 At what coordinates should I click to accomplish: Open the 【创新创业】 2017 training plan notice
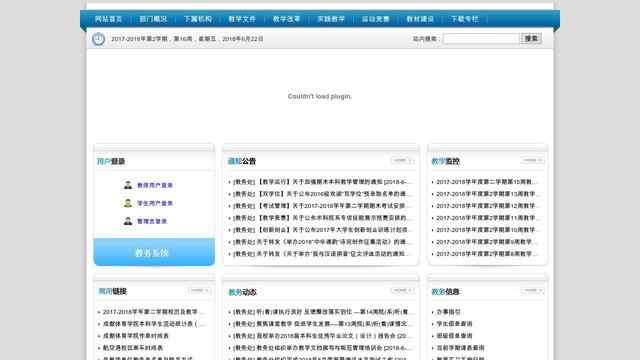click(322, 230)
